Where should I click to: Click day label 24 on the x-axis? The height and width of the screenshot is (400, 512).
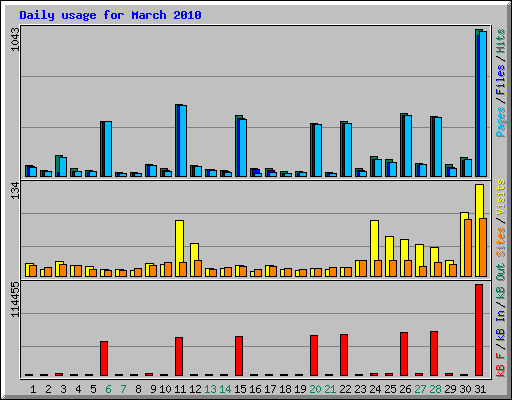coord(375,389)
